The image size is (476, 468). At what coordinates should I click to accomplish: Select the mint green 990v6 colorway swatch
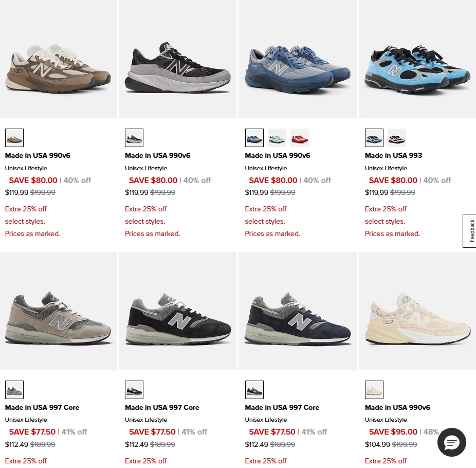point(277,138)
